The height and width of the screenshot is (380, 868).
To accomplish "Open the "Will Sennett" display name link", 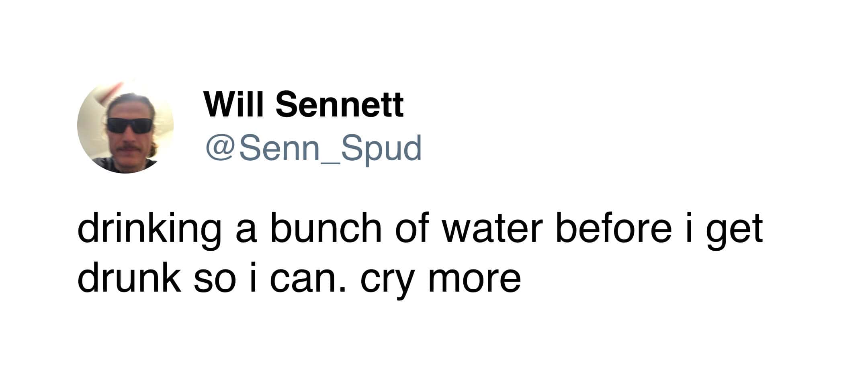I will point(304,104).
